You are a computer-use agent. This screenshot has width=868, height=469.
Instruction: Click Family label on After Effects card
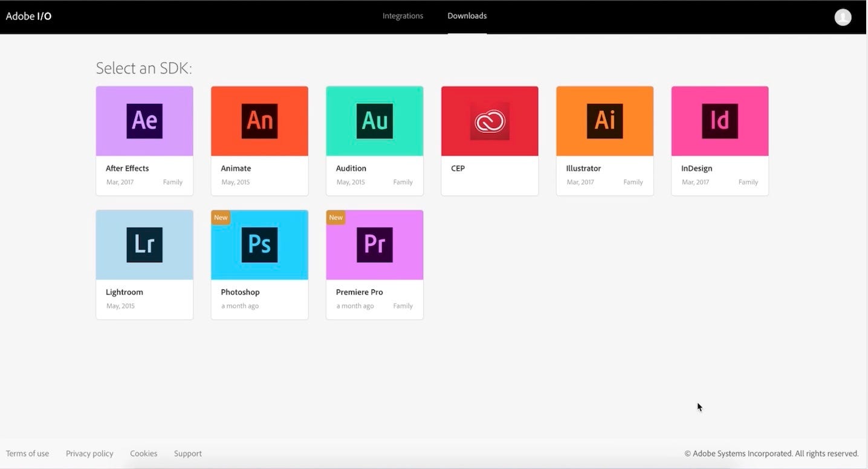(x=173, y=182)
